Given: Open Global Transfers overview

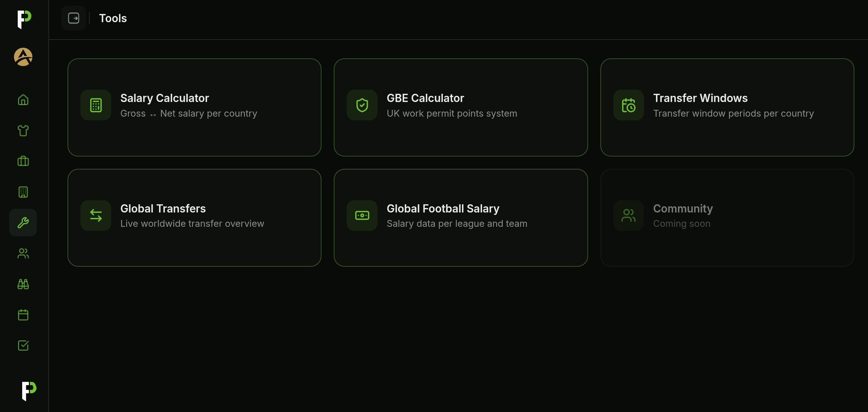Looking at the screenshot, I should pos(194,218).
